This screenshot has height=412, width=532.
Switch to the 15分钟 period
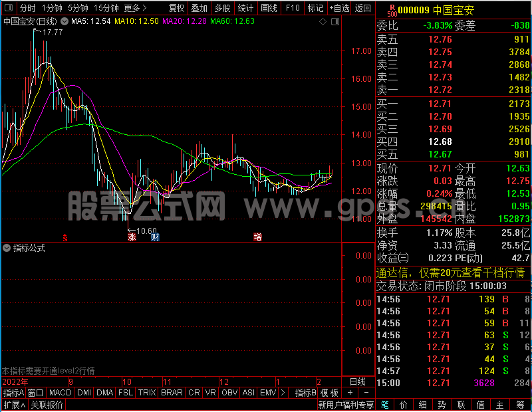[106, 8]
